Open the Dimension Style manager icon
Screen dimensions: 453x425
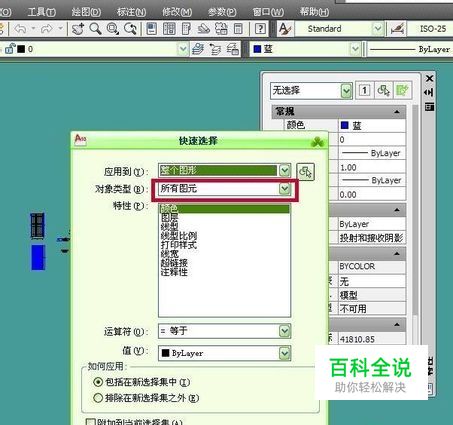pos(397,29)
